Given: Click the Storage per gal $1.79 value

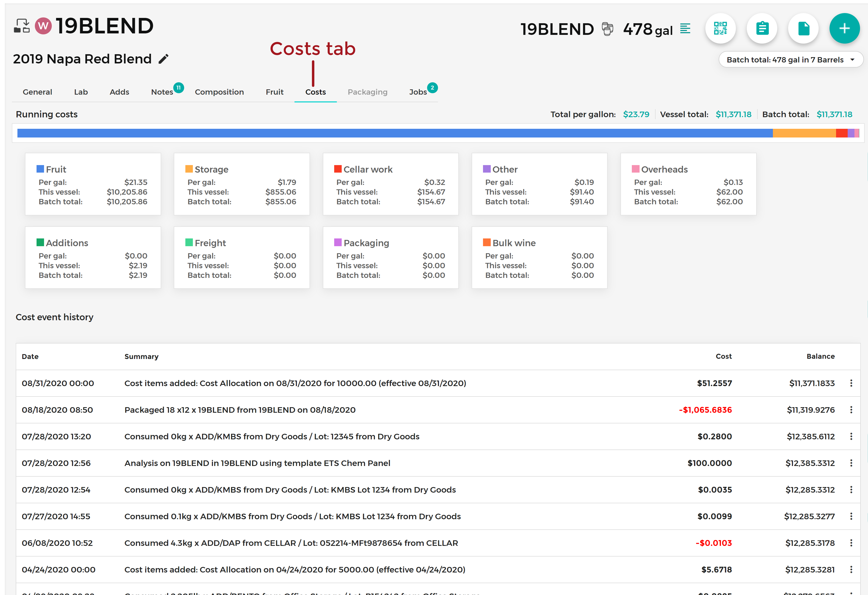Looking at the screenshot, I should [x=287, y=182].
